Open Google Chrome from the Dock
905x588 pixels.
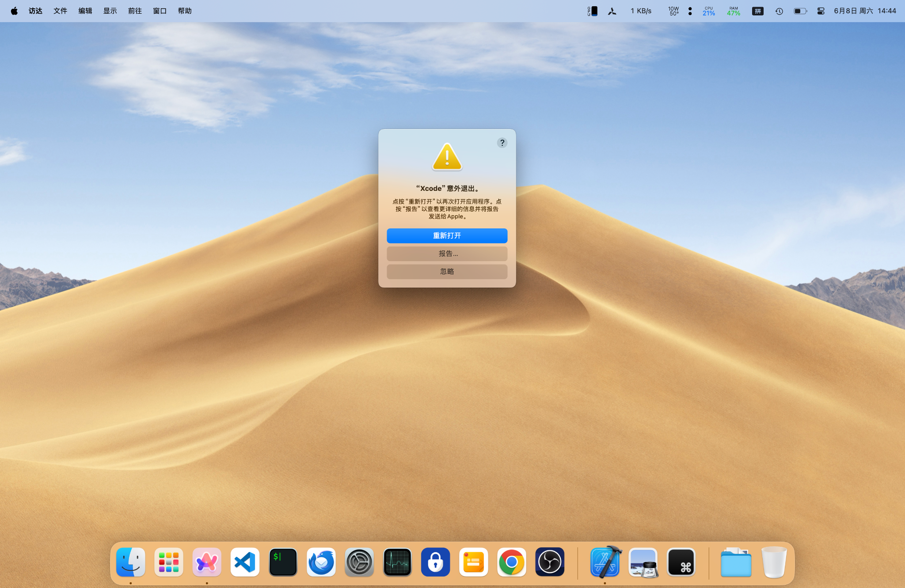tap(511, 562)
